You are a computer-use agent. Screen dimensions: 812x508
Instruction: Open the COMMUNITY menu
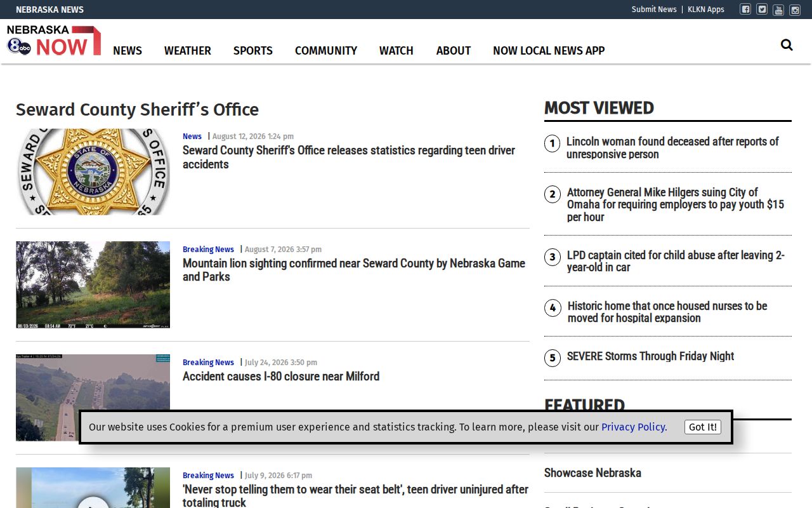326,51
